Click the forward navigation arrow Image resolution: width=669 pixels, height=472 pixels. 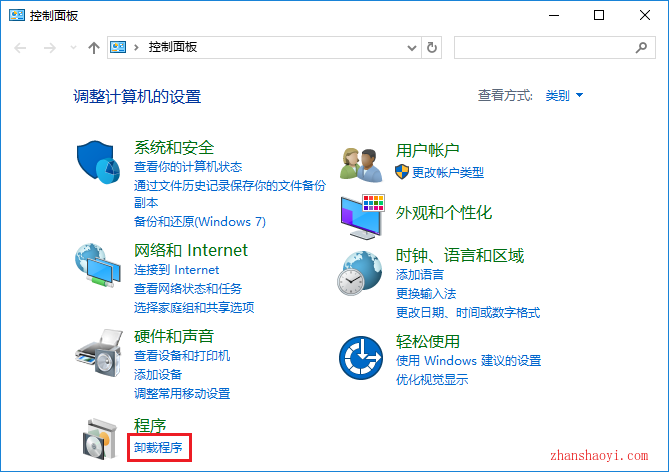50,48
